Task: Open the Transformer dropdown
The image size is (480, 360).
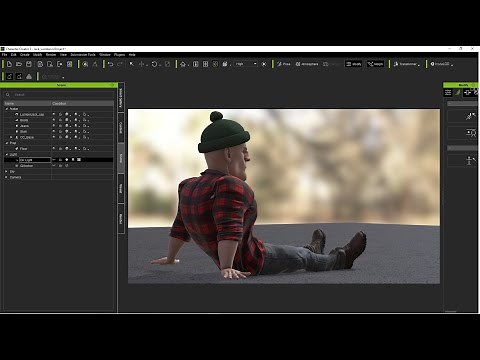Action: coord(406,64)
